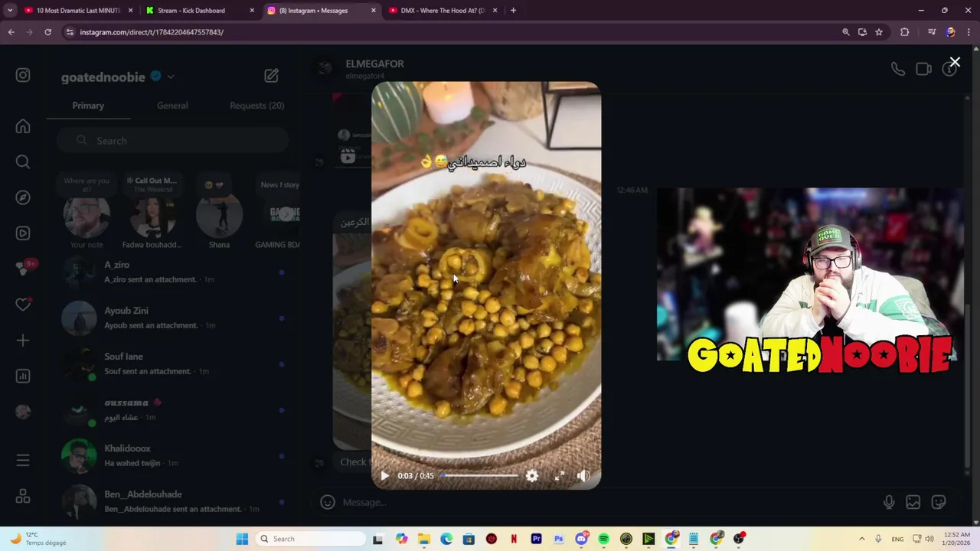Open conversation with Ben__Abdelouhade
The image size is (980, 551).
coord(172,501)
